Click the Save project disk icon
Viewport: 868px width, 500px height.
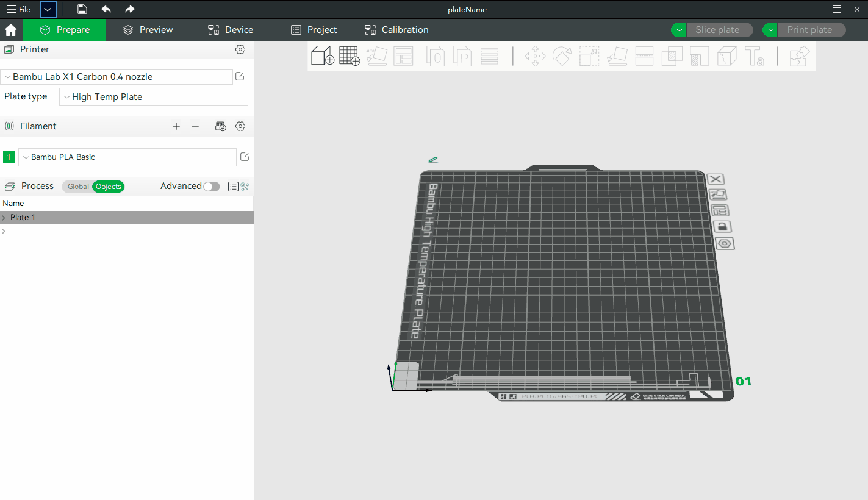[x=82, y=9]
